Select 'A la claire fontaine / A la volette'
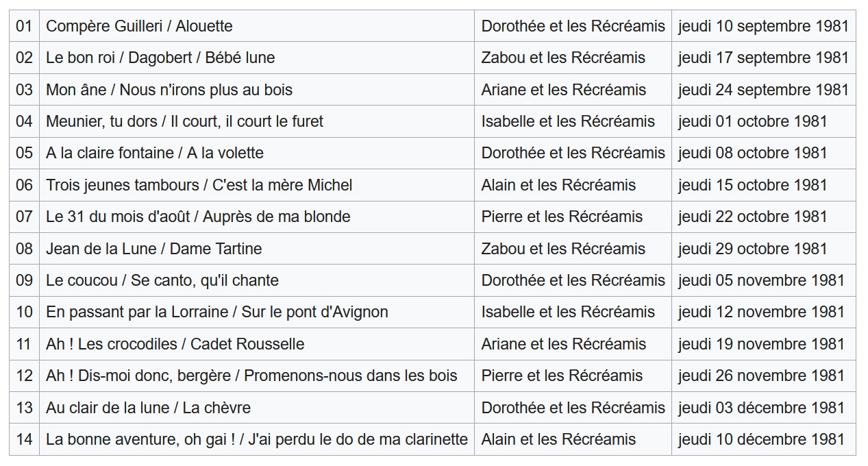This screenshot has width=868, height=466. 155,153
